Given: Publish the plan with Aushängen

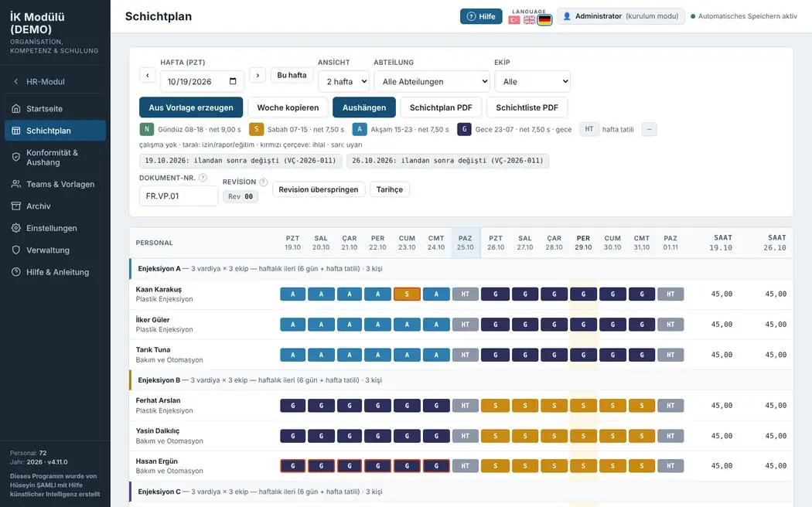Looking at the screenshot, I should point(364,107).
